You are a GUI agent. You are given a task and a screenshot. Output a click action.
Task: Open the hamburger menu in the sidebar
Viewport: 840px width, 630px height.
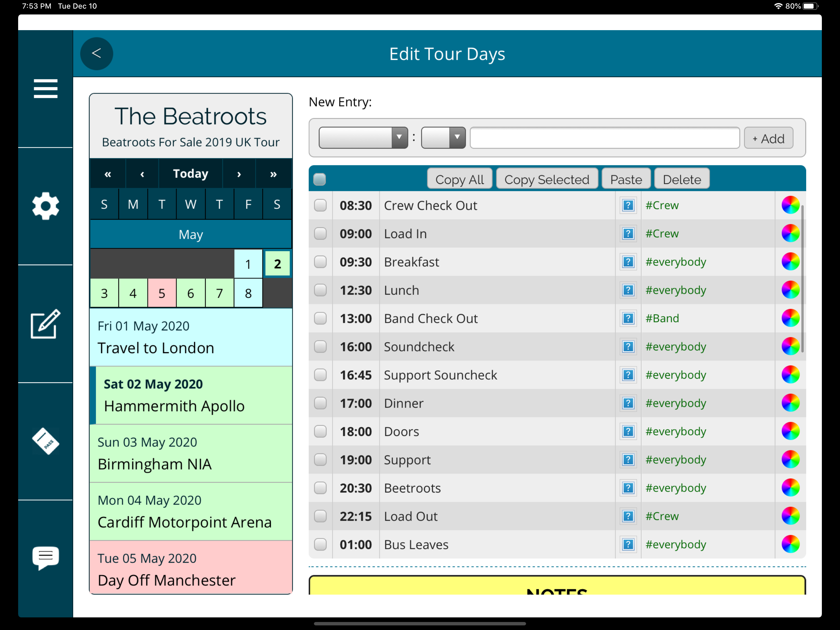tap(46, 89)
